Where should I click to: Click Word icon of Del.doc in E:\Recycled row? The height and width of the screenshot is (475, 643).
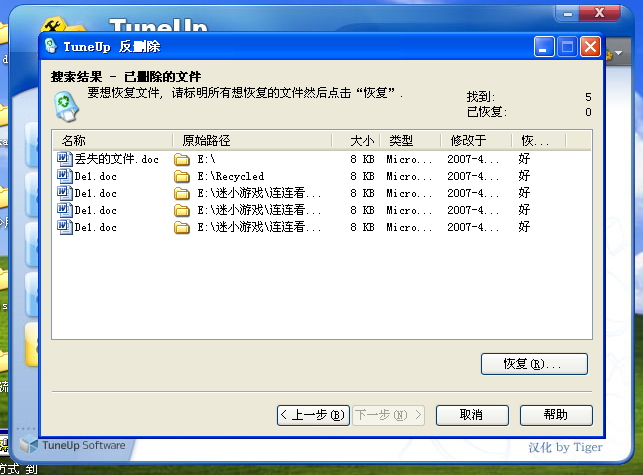[64, 176]
